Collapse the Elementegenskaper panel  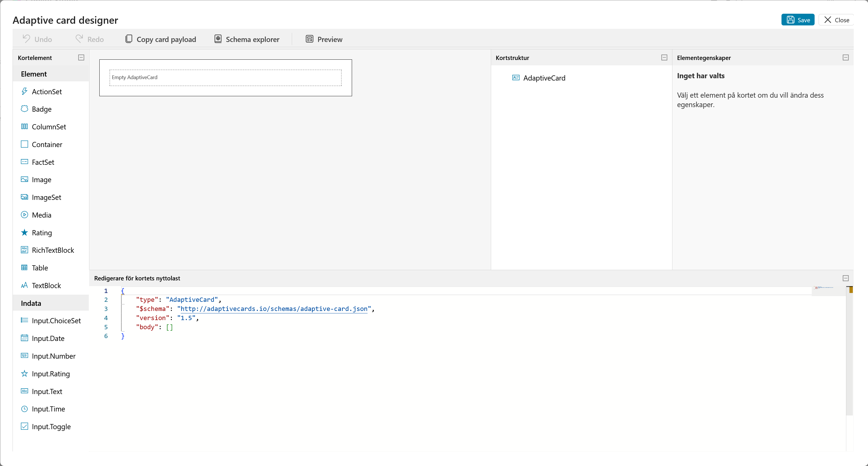pyautogui.click(x=845, y=58)
